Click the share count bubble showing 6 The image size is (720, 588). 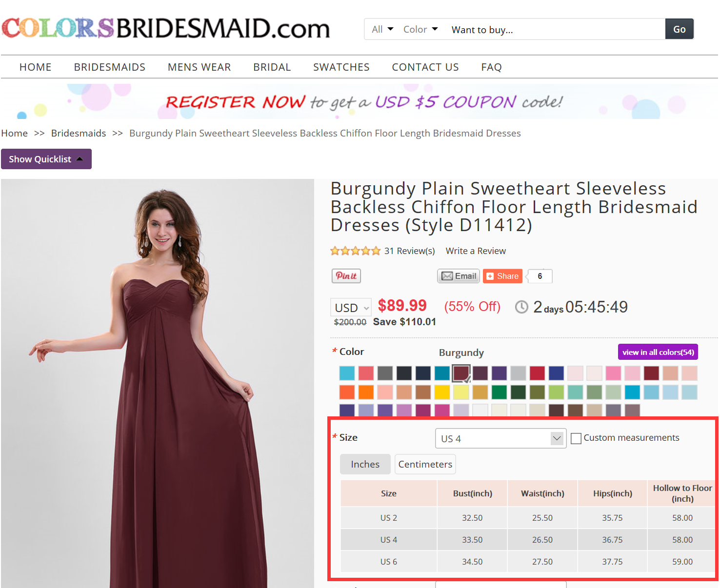(x=540, y=276)
